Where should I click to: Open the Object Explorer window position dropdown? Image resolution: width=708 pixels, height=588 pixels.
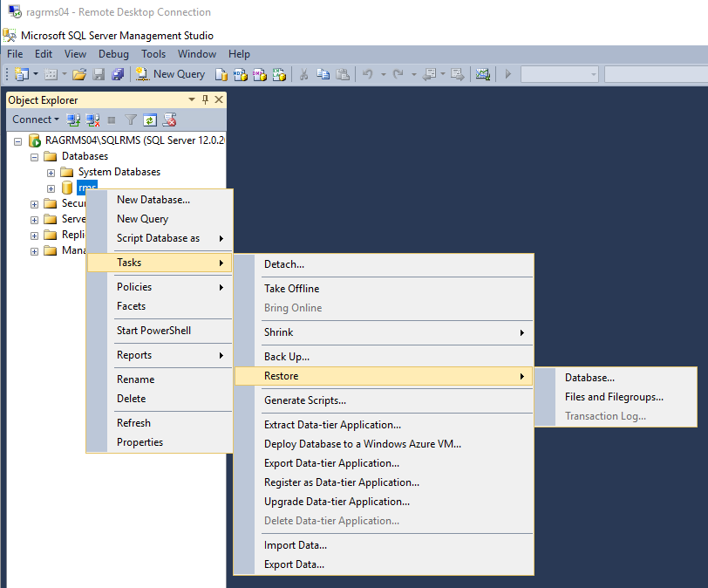pyautogui.click(x=192, y=99)
